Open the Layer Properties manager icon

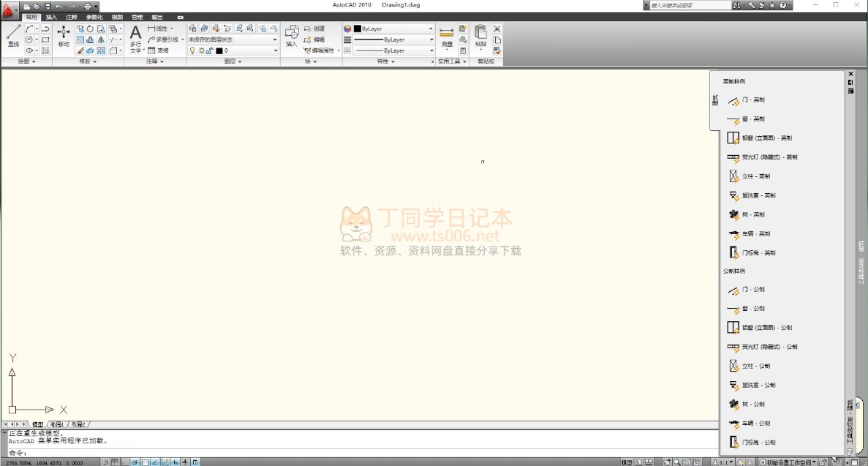[x=192, y=29]
